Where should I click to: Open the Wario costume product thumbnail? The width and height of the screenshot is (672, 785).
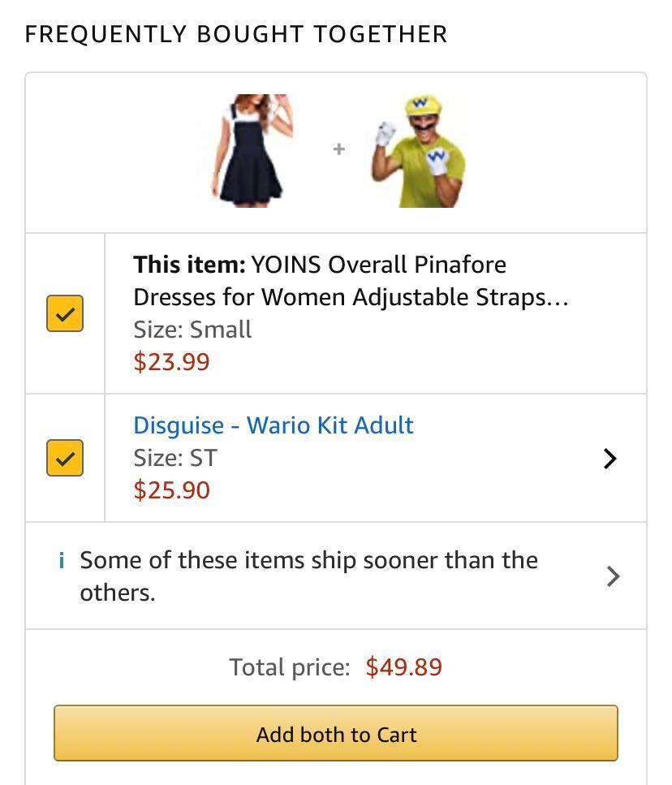point(418,149)
